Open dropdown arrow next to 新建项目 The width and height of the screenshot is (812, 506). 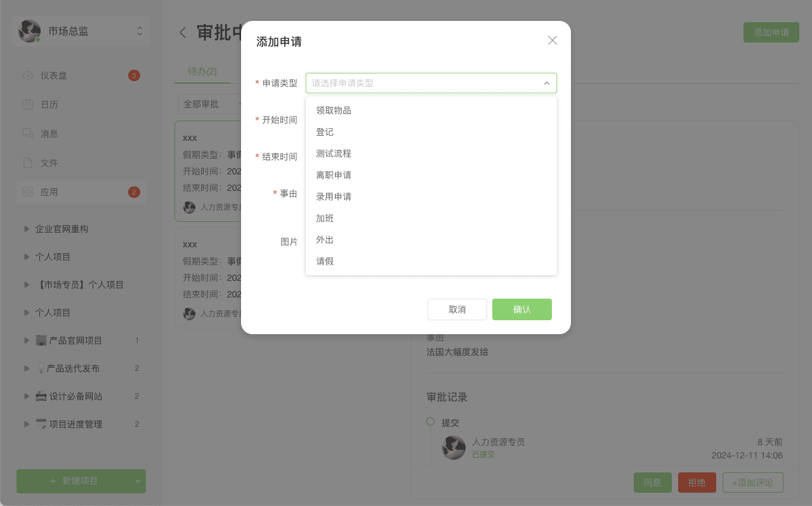coord(138,481)
